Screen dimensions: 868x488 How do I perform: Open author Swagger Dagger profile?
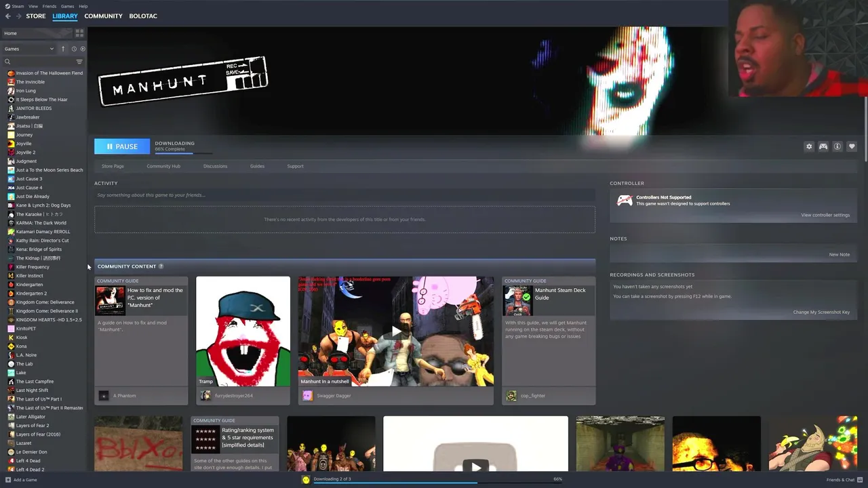click(x=334, y=396)
